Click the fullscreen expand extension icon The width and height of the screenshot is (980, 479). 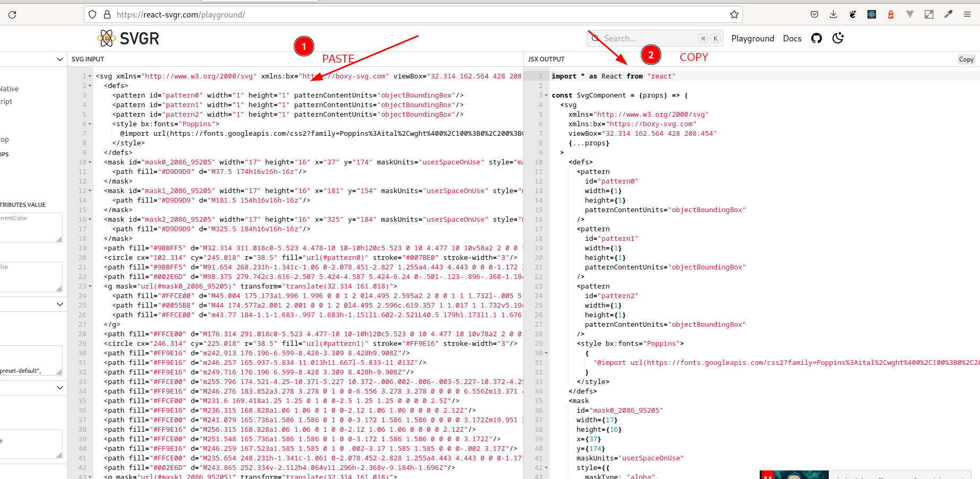[x=929, y=14]
